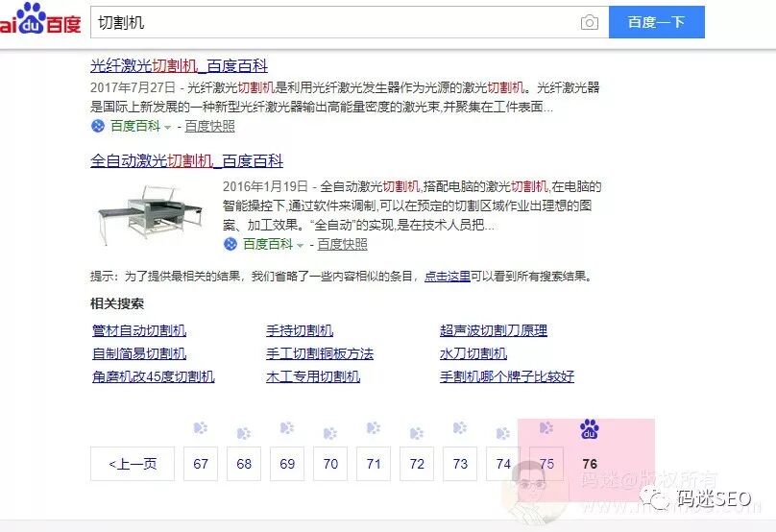Click 百度百科 source link under first result
The width and height of the screenshot is (776, 532).
pos(135,126)
